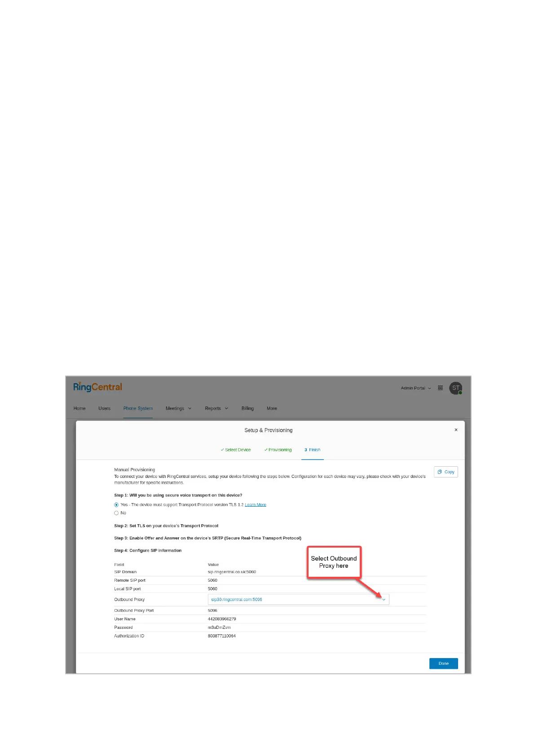Select No for secure voice transport

[116, 513]
